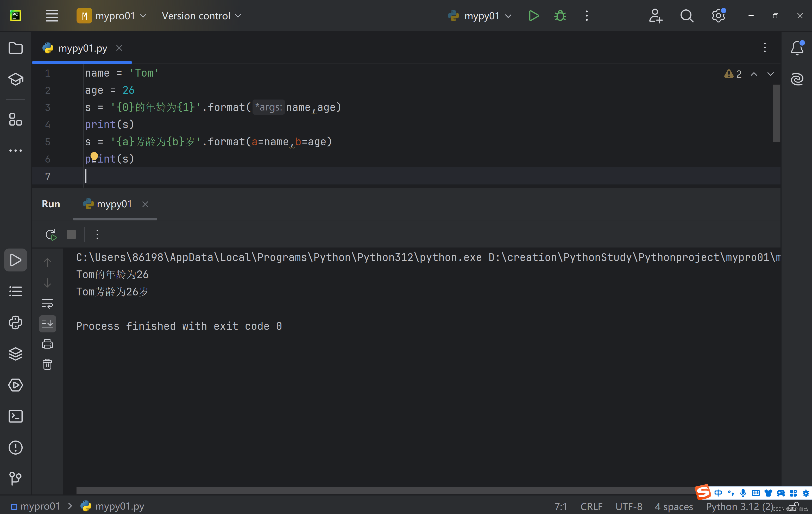Click the green Run mypy01 button
Image resolution: width=812 pixels, height=514 pixels.
pos(533,16)
